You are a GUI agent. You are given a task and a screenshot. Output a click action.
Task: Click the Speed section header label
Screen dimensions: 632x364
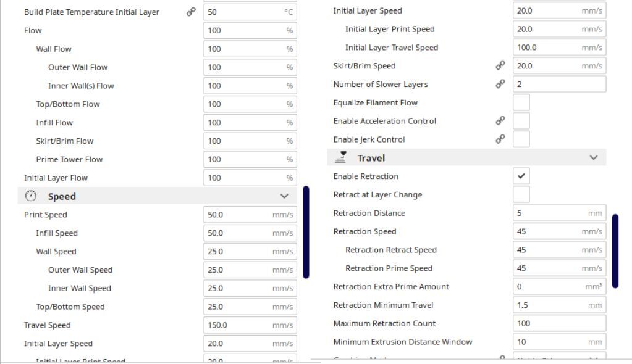pyautogui.click(x=62, y=196)
